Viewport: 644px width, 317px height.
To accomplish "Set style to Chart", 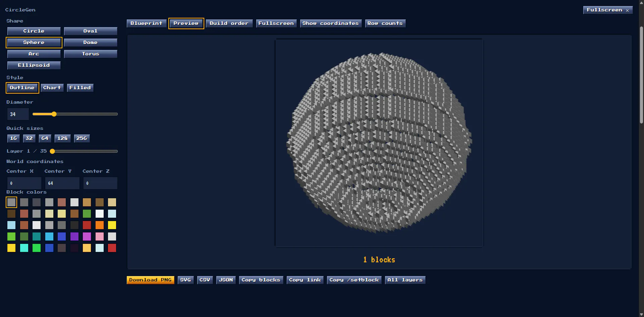I will 52,88.
